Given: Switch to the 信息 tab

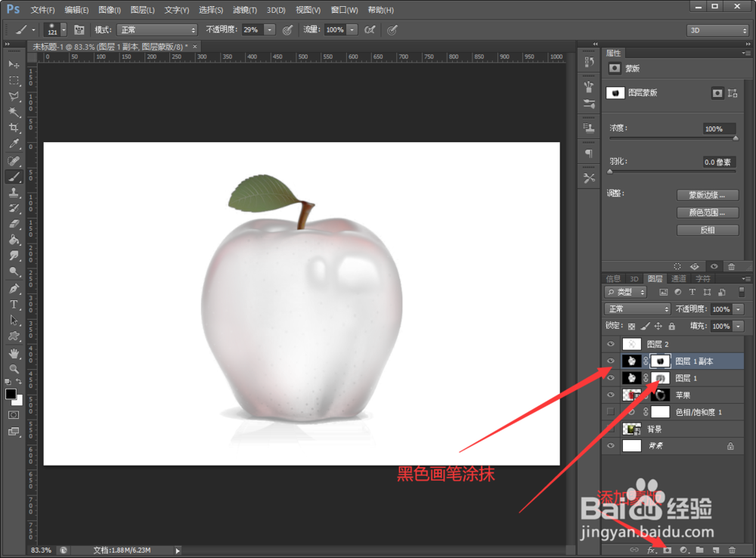Looking at the screenshot, I should coord(613,278).
